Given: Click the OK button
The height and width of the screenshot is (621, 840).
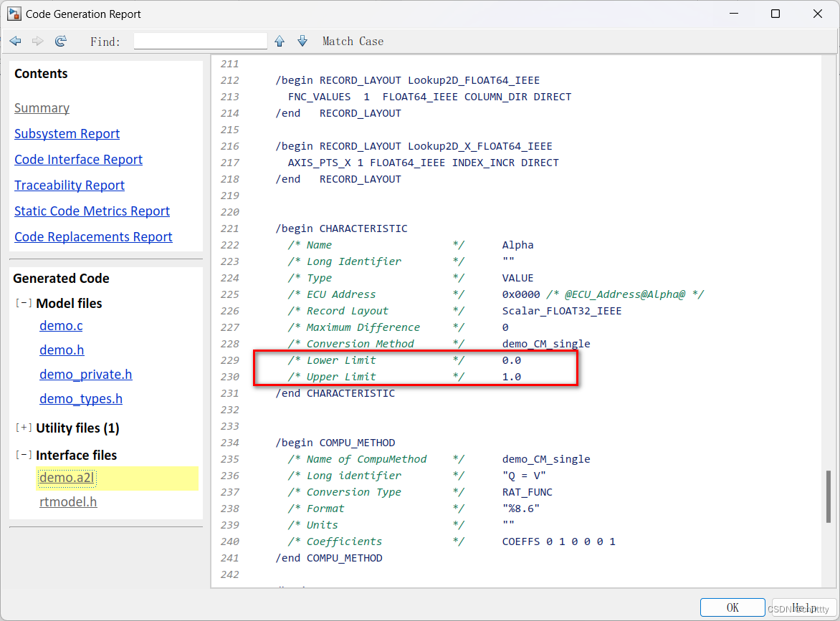Looking at the screenshot, I should click(x=732, y=607).
